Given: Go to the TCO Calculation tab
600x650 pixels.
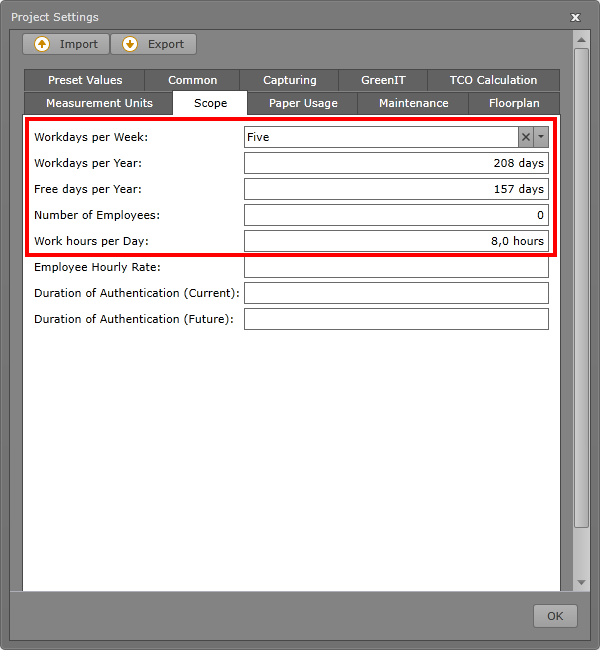Looking at the screenshot, I should click(493, 80).
